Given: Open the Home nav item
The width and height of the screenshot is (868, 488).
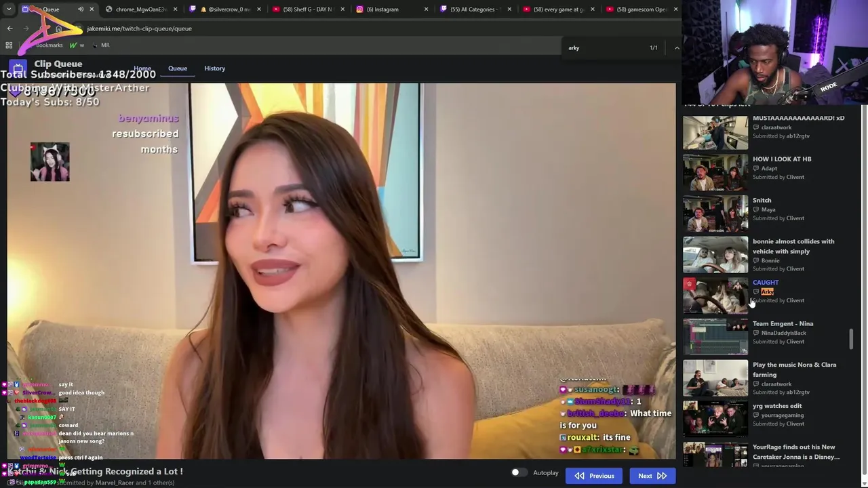Looking at the screenshot, I should [142, 68].
